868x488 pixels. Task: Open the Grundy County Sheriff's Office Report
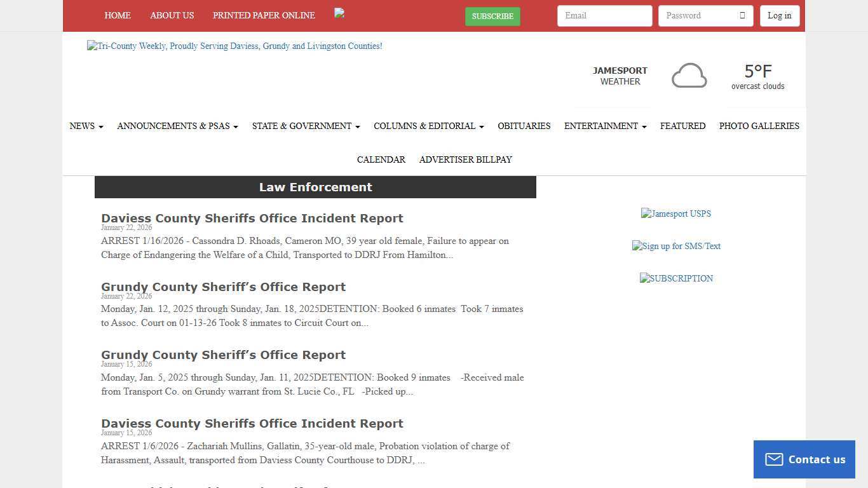(x=223, y=287)
